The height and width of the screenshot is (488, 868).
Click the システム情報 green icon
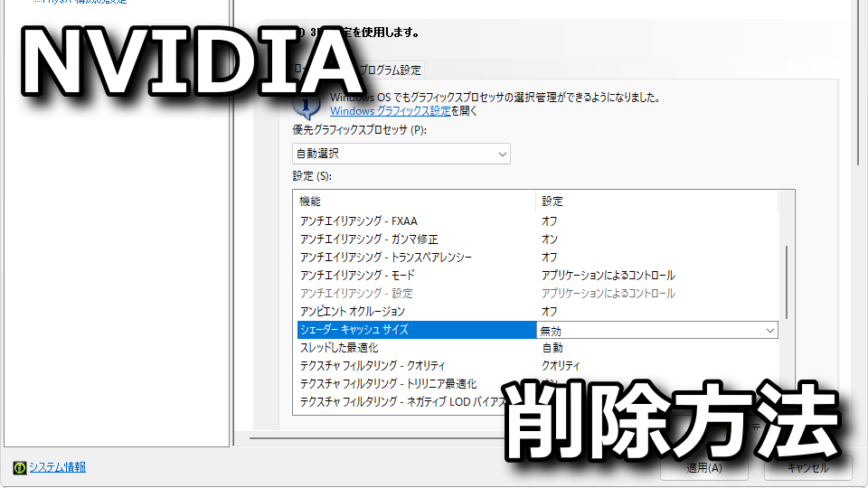(20, 468)
